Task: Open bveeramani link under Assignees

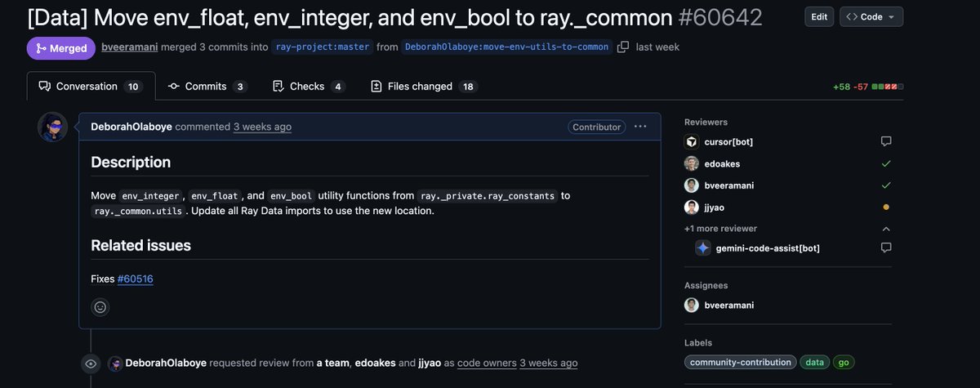Action: point(729,305)
